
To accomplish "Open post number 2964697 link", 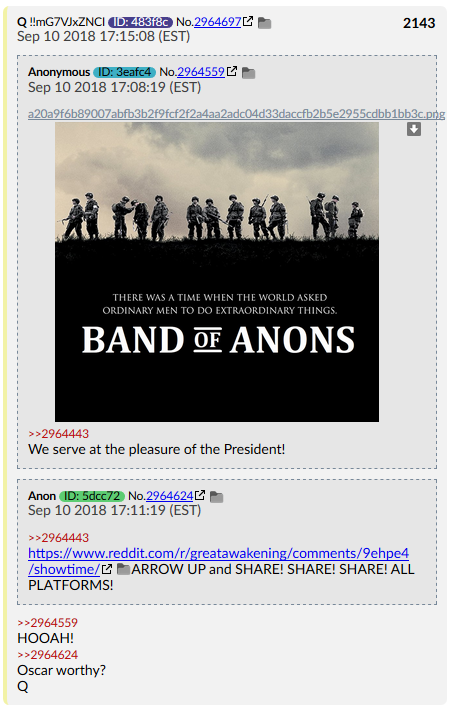I will coord(218,21).
